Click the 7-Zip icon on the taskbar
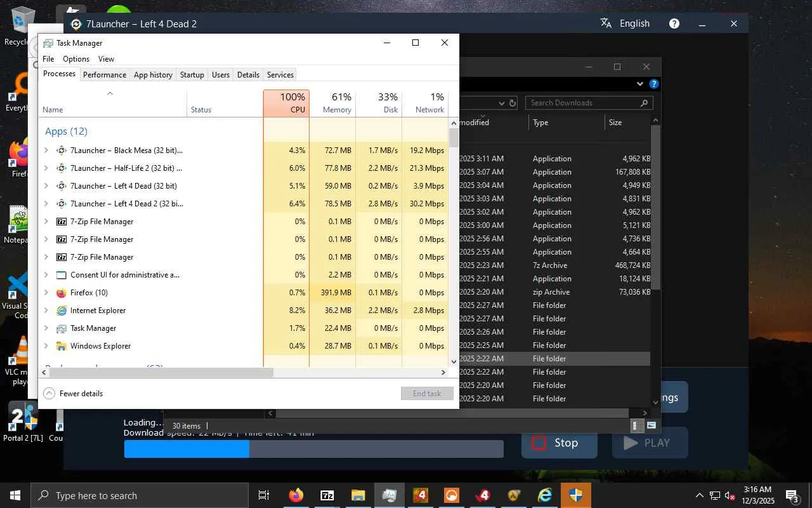 [327, 495]
